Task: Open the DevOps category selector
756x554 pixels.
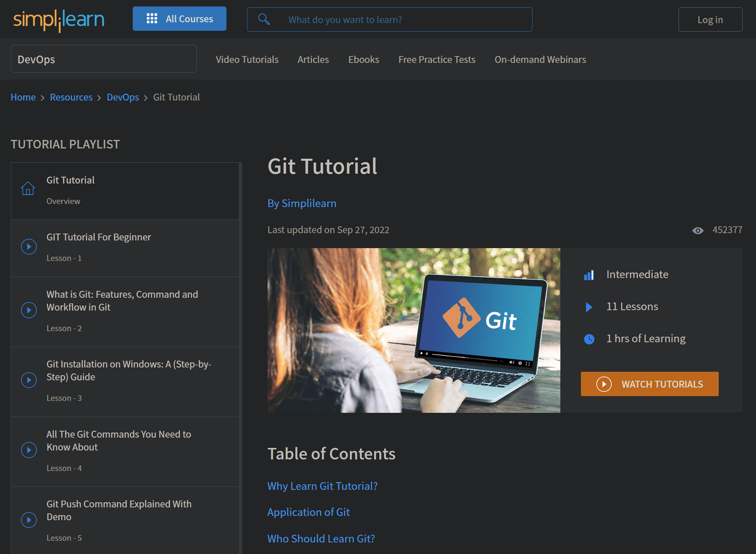Action: pos(104,59)
